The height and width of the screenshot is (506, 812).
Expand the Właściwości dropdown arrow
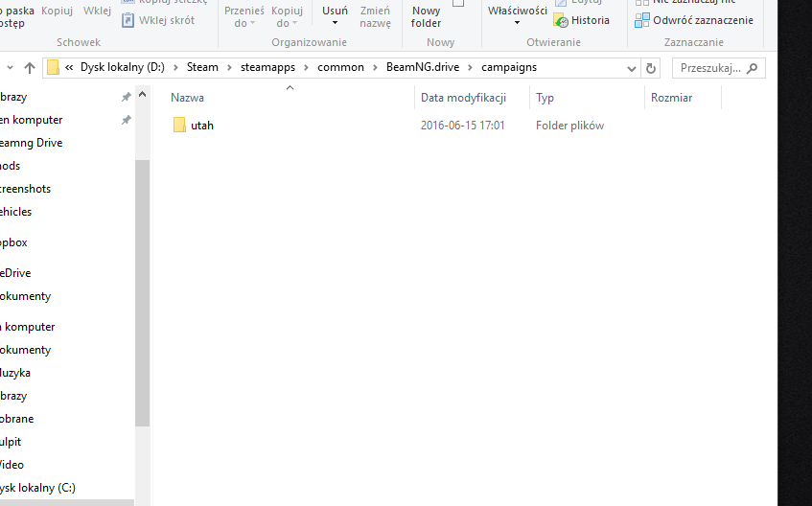pos(517,23)
